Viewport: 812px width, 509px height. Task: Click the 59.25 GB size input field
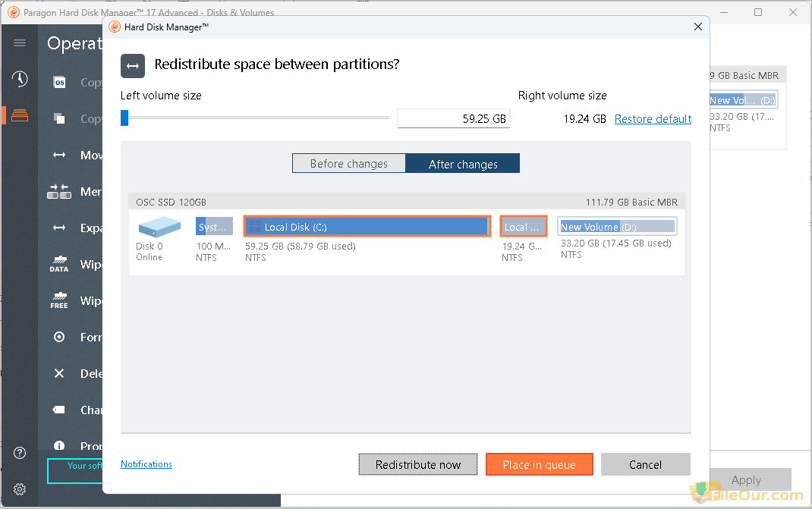coord(454,118)
